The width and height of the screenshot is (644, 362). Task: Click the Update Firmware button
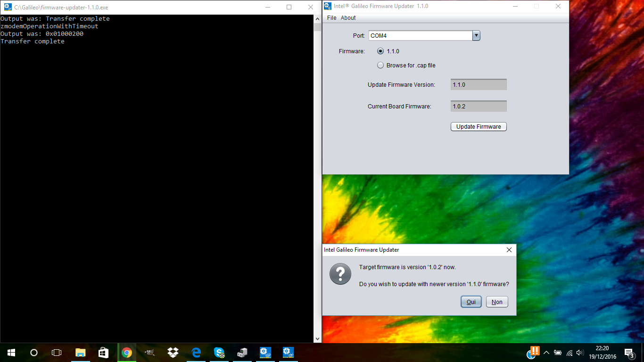[x=479, y=127]
